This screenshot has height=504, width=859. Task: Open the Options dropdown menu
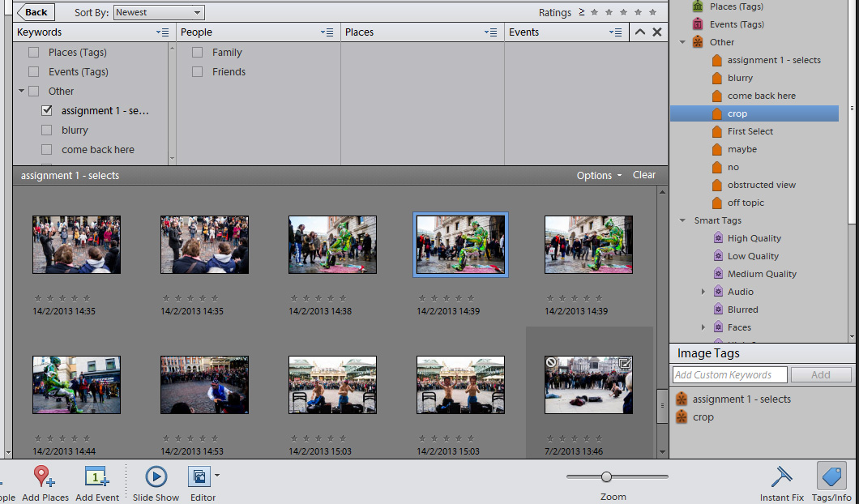[600, 175]
